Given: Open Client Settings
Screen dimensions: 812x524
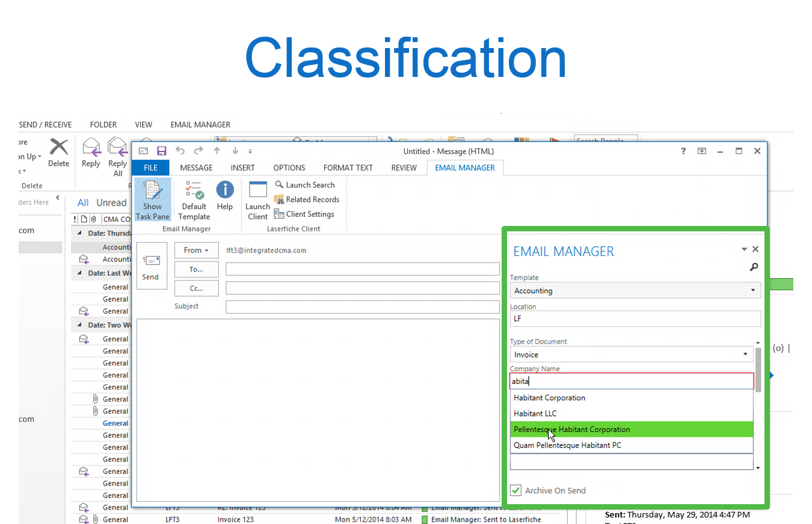Looking at the screenshot, I should (304, 214).
